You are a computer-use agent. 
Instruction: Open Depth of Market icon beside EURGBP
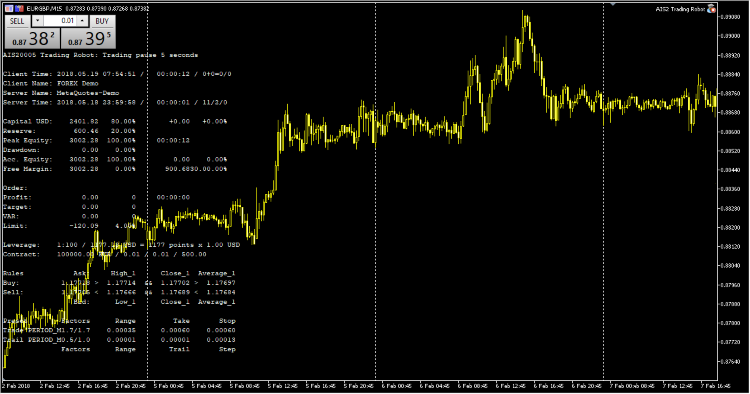tap(19, 9)
